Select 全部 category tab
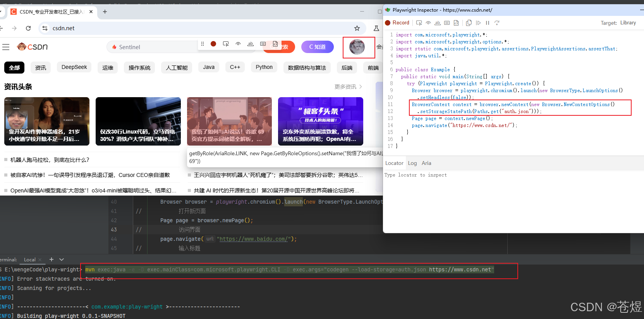 point(14,67)
